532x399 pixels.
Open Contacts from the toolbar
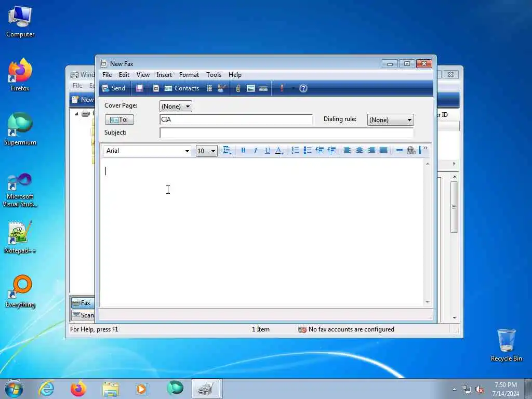point(181,88)
